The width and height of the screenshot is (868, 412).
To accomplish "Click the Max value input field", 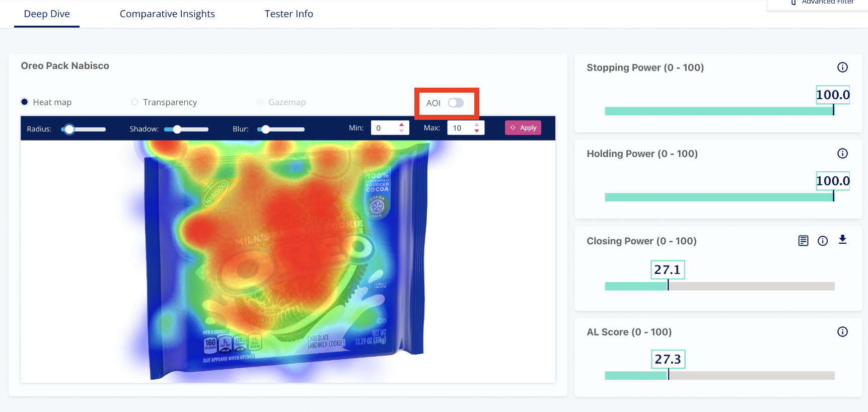I will (x=461, y=128).
